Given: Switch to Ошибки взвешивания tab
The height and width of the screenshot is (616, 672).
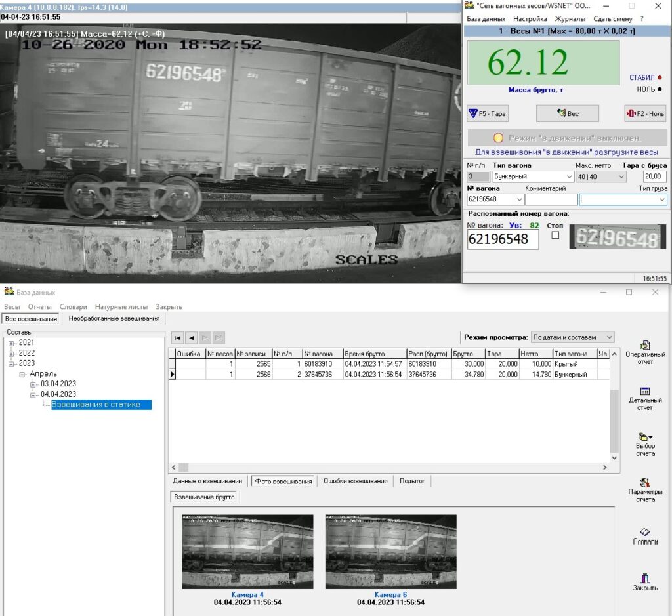Looking at the screenshot, I should coord(355,481).
